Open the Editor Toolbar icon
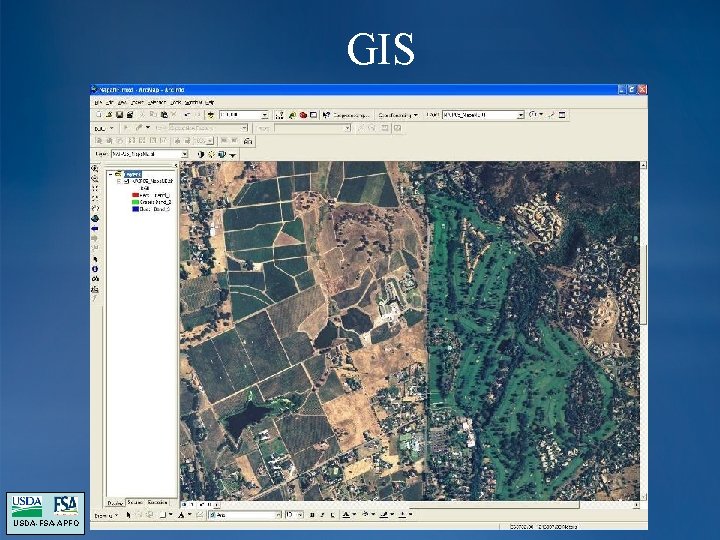This screenshot has width=720, height=540. (x=280, y=115)
